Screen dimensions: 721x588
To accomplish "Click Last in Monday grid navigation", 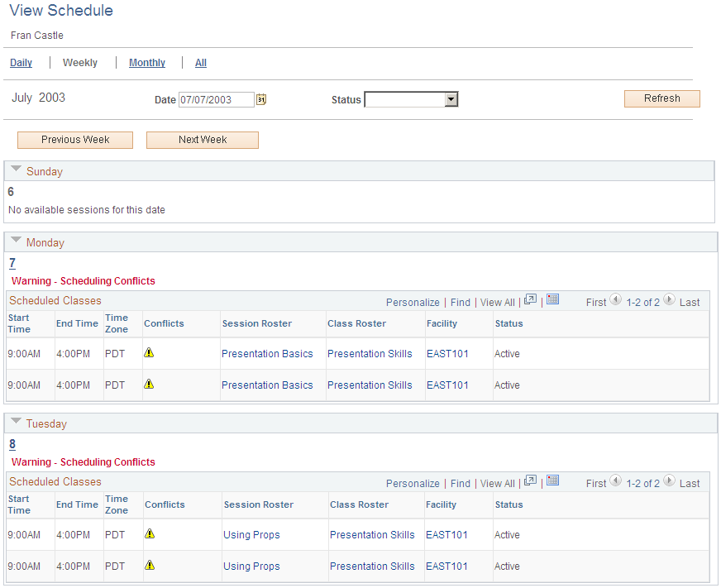I will [x=690, y=303].
